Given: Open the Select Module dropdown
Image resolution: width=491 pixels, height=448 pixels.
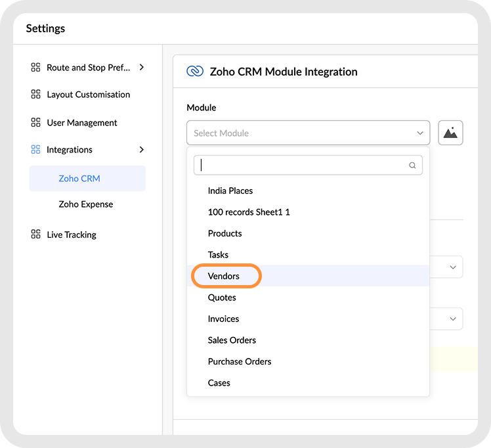Looking at the screenshot, I should tap(308, 133).
